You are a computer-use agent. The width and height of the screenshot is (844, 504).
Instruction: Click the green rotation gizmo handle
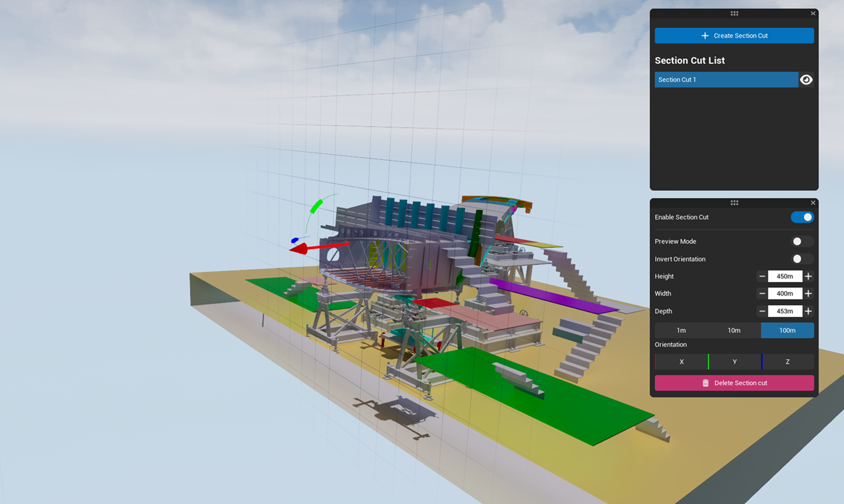[x=316, y=206]
